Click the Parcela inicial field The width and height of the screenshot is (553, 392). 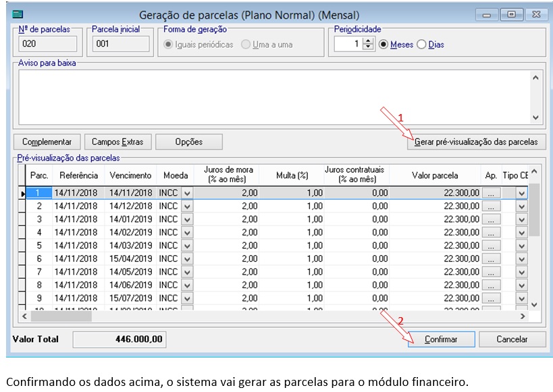pyautogui.click(x=121, y=44)
